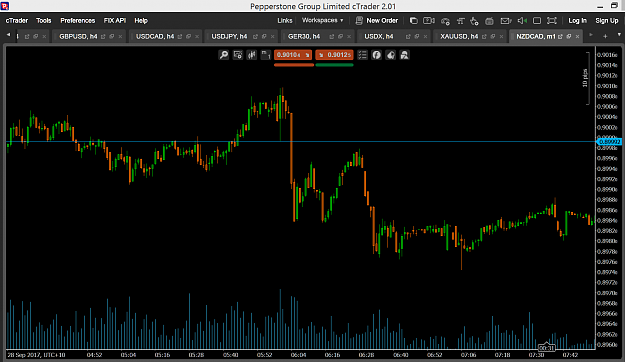The image size is (625, 362).
Task: Click the green buy sentiment bar
Action: click(x=334, y=65)
